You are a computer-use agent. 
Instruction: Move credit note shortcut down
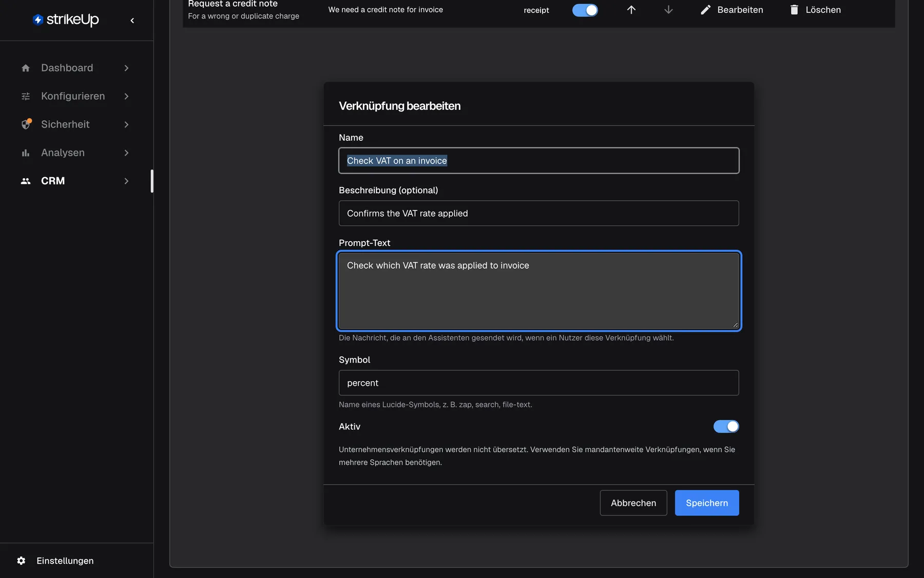668,10
